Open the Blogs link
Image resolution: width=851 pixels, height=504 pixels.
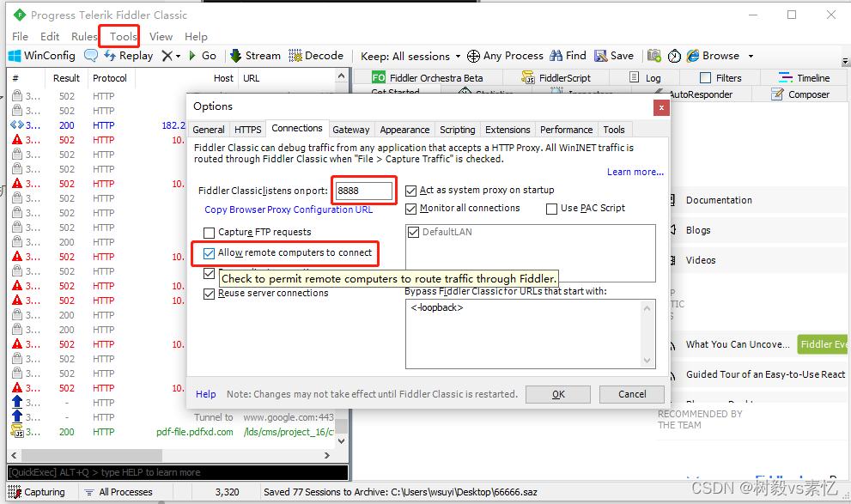click(x=697, y=230)
